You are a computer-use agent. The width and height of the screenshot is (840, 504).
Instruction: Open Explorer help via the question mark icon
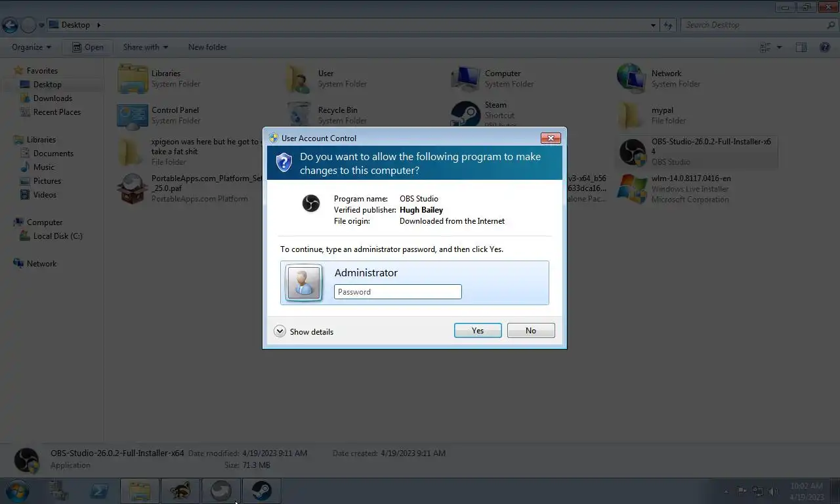click(x=825, y=47)
